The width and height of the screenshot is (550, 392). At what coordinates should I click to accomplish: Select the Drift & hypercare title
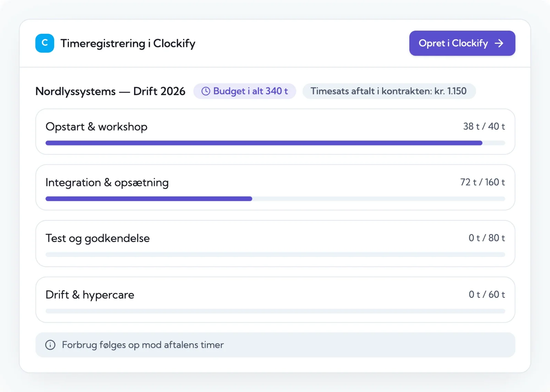click(90, 295)
